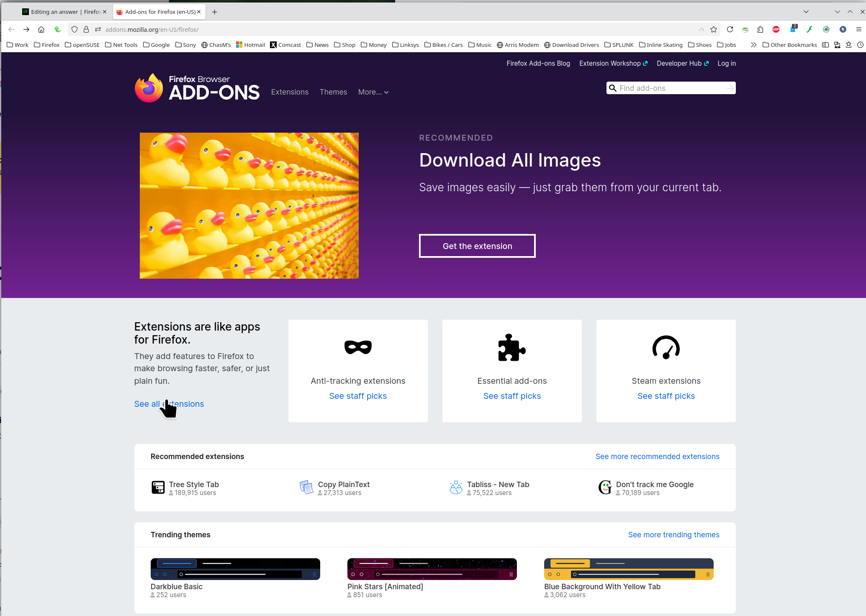The image size is (866, 616).
Task: Bookmark this page with the star icon
Action: pyautogui.click(x=714, y=29)
